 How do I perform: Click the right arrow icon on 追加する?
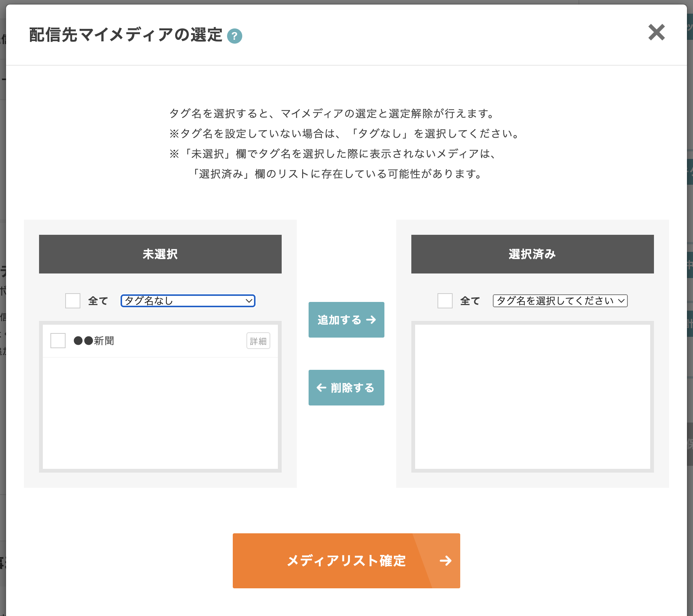(x=371, y=320)
